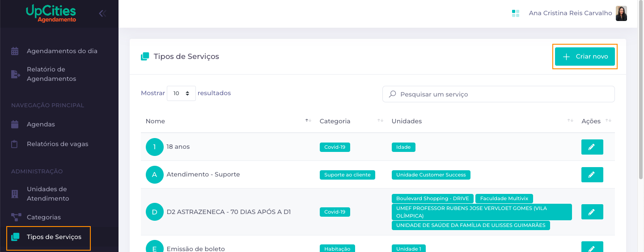The width and height of the screenshot is (644, 252).
Task: Open Ana Cristina profile avatar
Action: point(621,13)
